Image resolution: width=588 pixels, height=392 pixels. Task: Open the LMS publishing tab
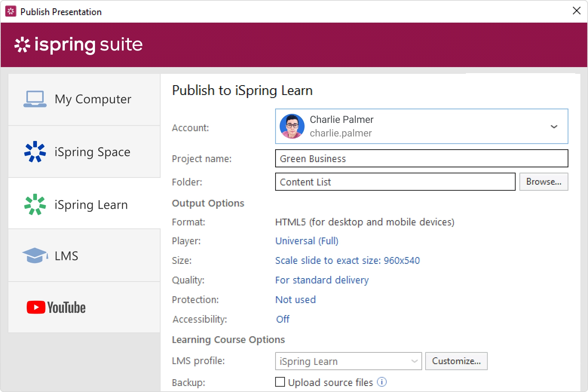pyautogui.click(x=84, y=256)
